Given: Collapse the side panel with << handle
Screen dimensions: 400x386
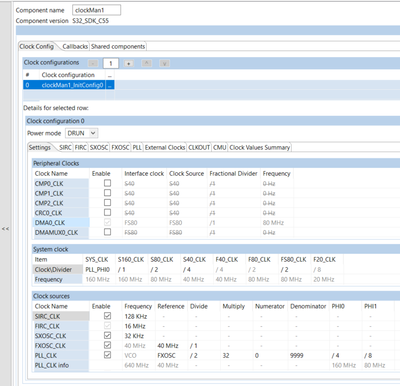Looking at the screenshot, I should click(x=5, y=229).
